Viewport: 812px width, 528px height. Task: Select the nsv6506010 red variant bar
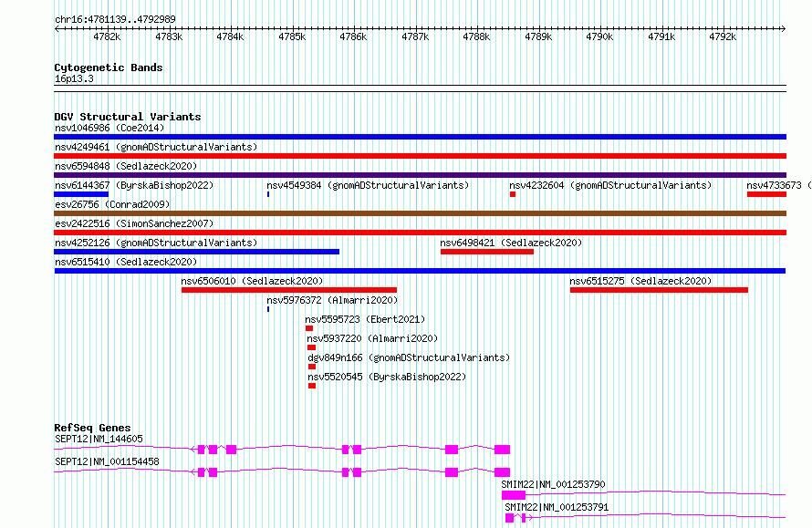(289, 290)
